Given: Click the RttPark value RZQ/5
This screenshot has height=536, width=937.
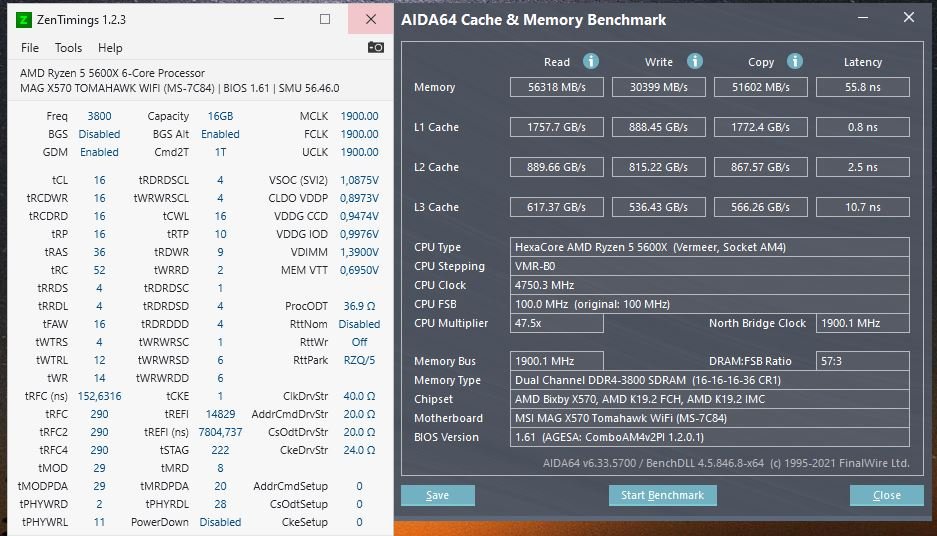Looking at the screenshot, I should [359, 360].
